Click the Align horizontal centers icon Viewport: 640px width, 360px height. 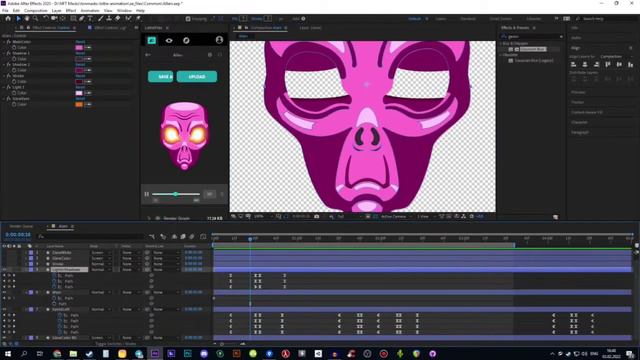click(x=585, y=64)
